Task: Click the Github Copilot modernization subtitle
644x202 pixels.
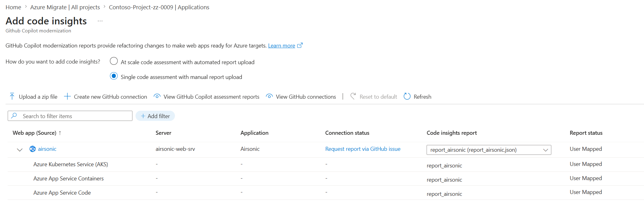Action: click(38, 31)
